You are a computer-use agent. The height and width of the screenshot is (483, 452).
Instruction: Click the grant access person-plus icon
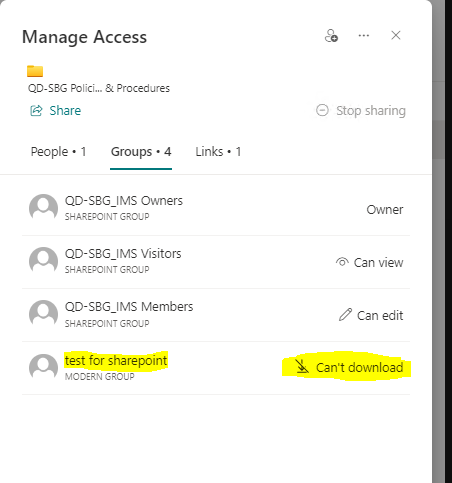(x=331, y=36)
